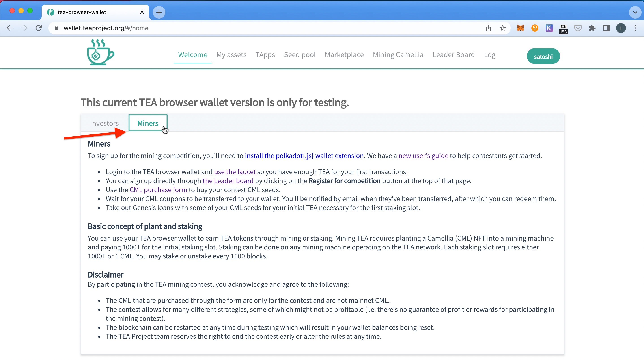The height and width of the screenshot is (360, 644).
Task: Click 'the Leader board' inline link
Action: tap(228, 181)
